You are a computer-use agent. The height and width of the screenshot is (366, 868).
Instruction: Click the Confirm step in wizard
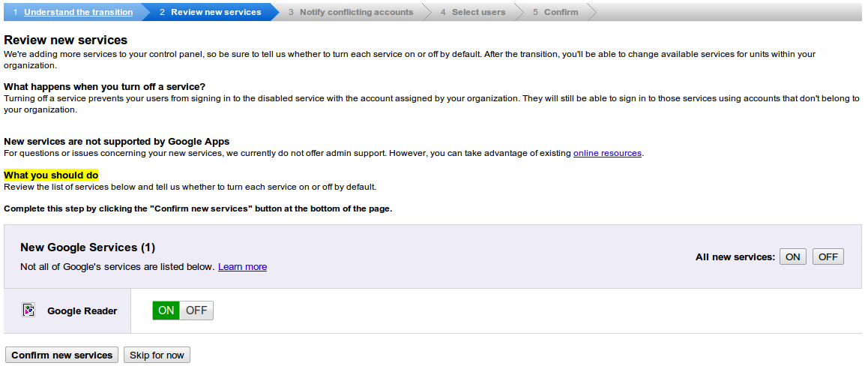(x=561, y=12)
